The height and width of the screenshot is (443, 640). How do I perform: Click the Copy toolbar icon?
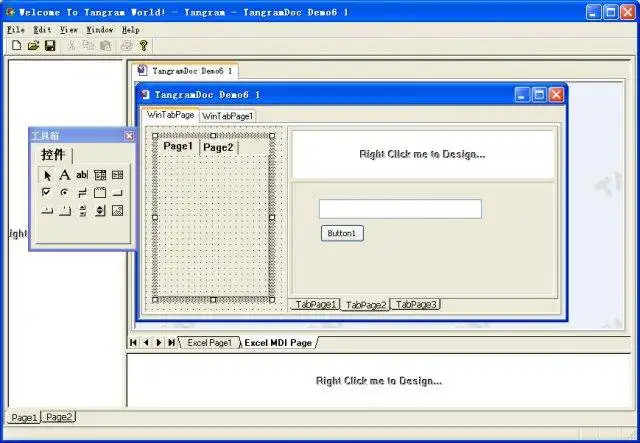88,45
